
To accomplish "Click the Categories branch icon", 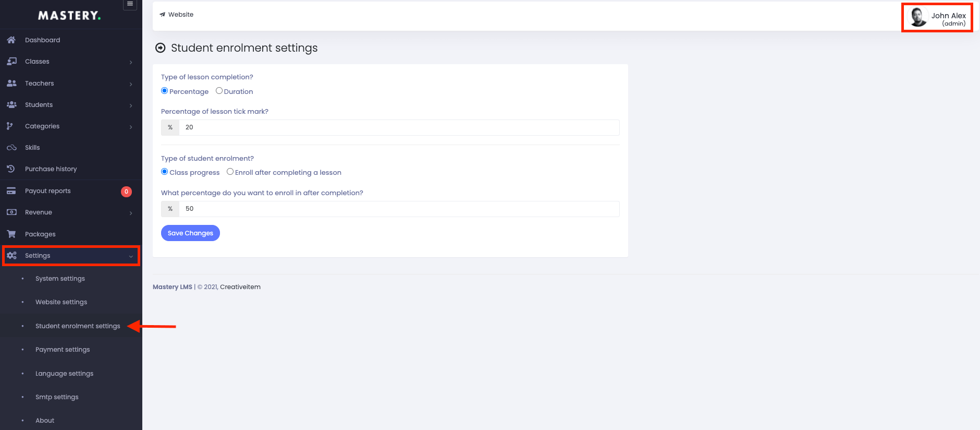I will [10, 126].
